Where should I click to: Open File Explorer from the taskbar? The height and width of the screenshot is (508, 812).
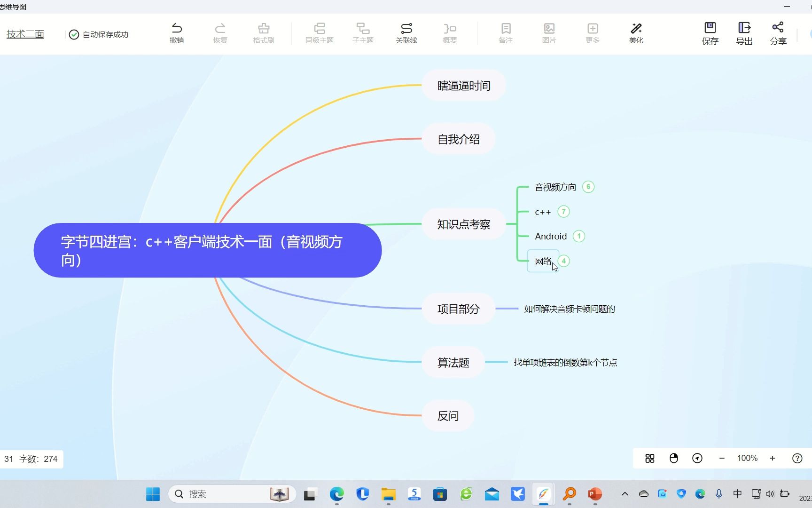pyautogui.click(x=388, y=494)
